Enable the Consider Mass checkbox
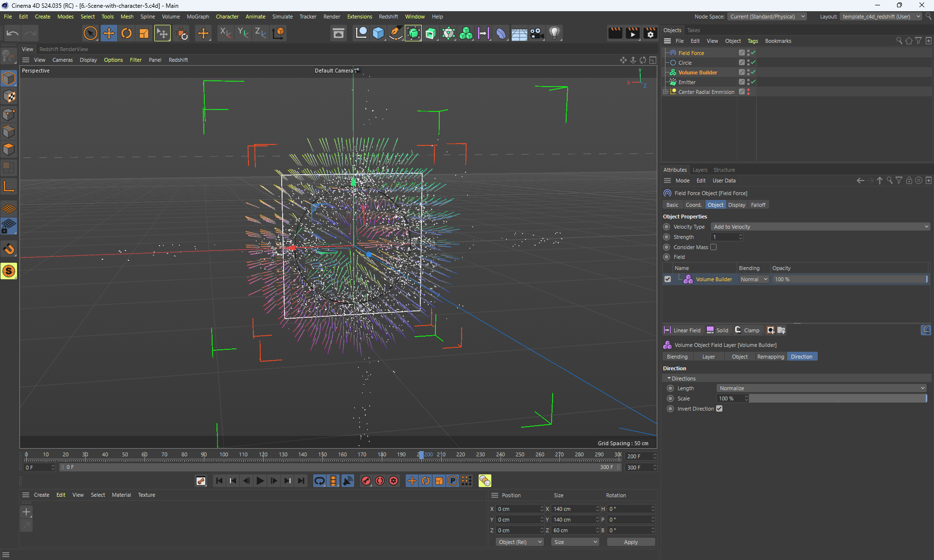 713,247
